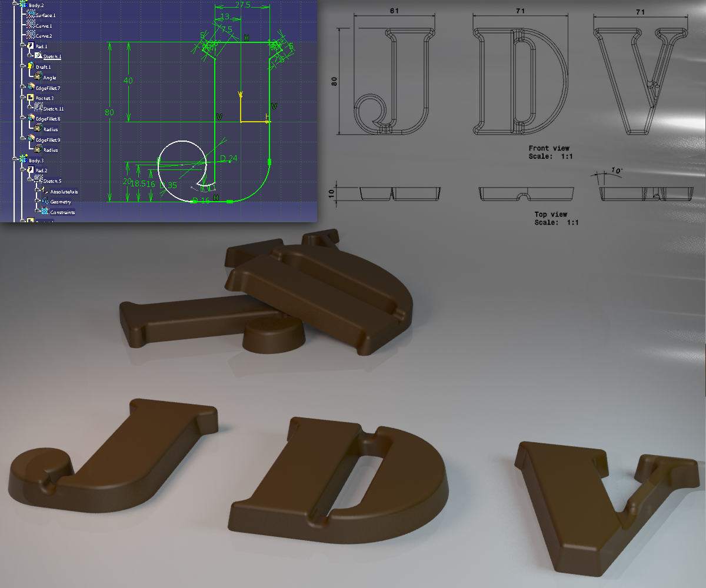
Task: Select the AbsoluteAxis label
Action: coord(64,192)
